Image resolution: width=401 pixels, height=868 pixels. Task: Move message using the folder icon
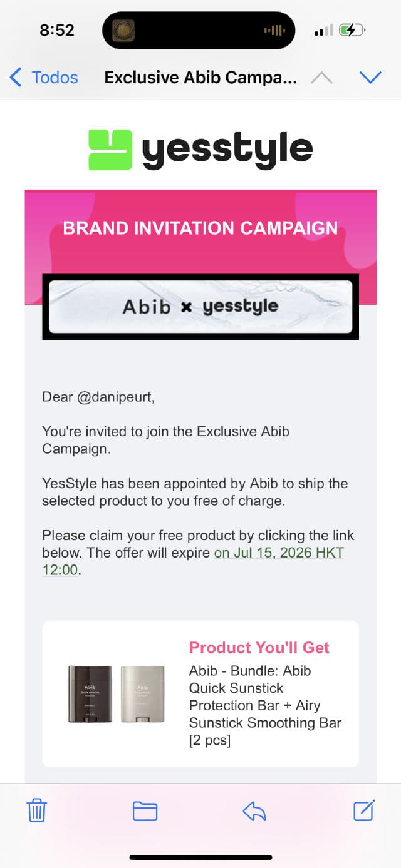tap(145, 812)
